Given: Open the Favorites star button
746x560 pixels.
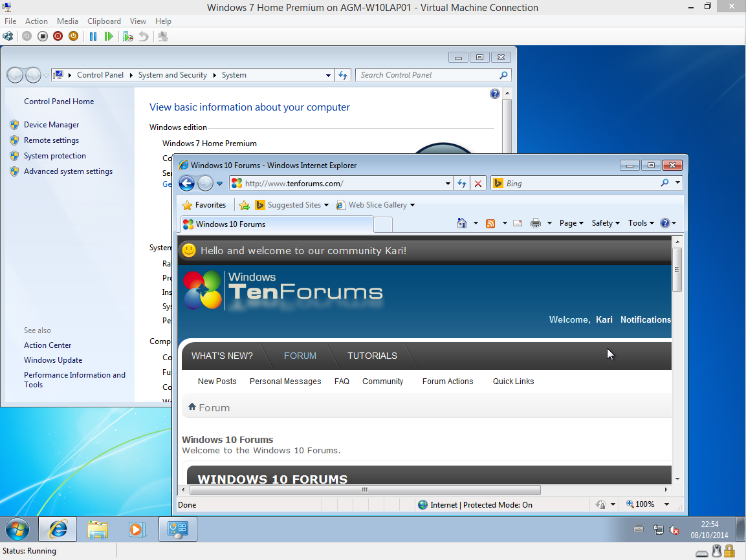Looking at the screenshot, I should (x=204, y=205).
